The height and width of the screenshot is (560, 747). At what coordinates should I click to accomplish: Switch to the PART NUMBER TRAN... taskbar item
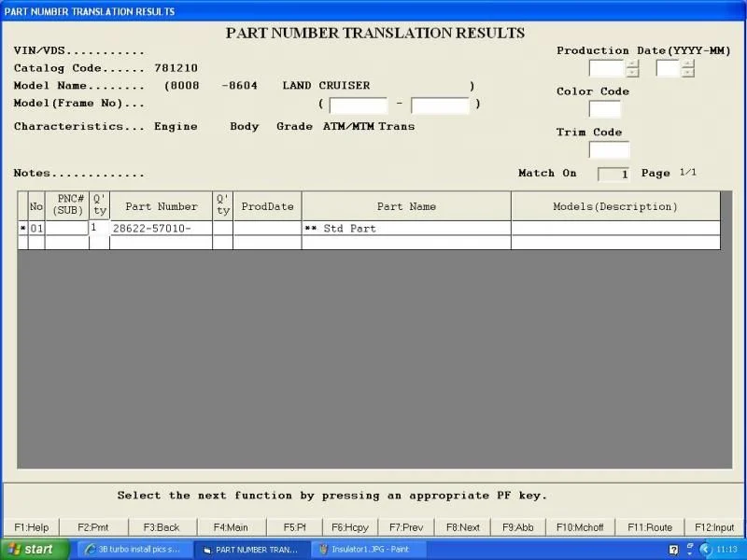coord(250,549)
